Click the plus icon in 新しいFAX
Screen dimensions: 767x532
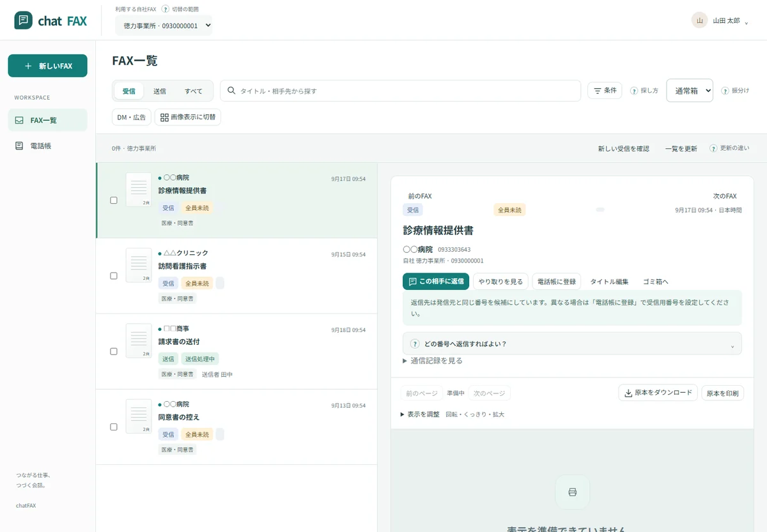pos(27,66)
